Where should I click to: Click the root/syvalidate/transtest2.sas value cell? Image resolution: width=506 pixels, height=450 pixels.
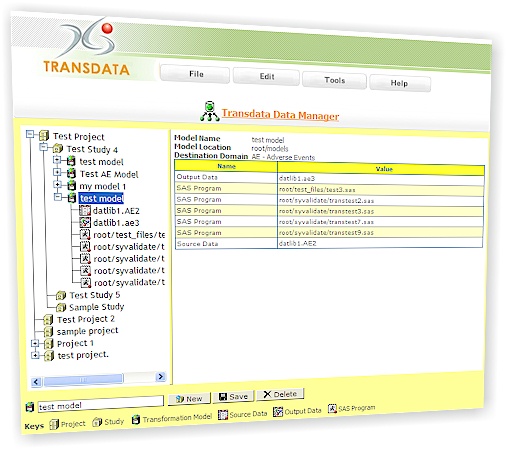pos(380,201)
